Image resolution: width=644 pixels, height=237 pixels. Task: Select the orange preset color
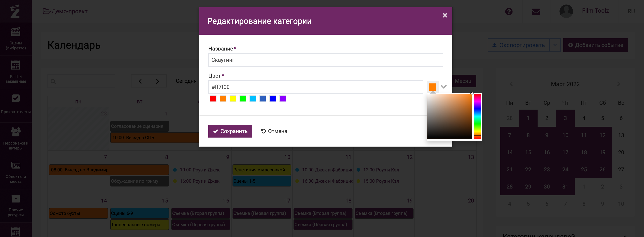click(x=223, y=99)
